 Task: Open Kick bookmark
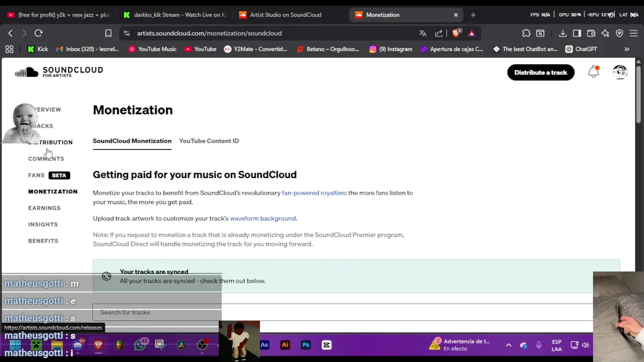point(38,49)
